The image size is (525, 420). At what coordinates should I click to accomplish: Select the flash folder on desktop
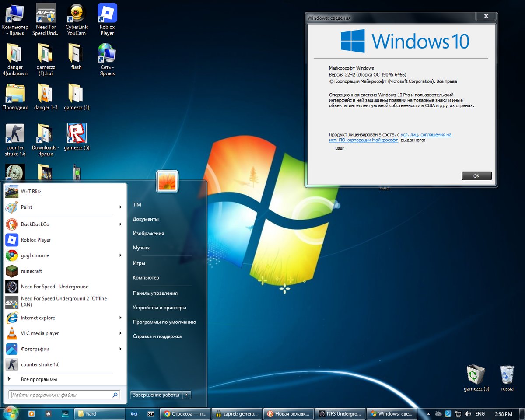click(76, 56)
